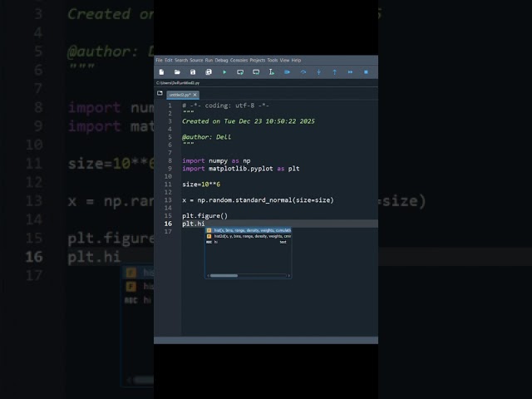This screenshot has width=532, height=399.
Task: Open the Tools menu
Action: pos(273,60)
